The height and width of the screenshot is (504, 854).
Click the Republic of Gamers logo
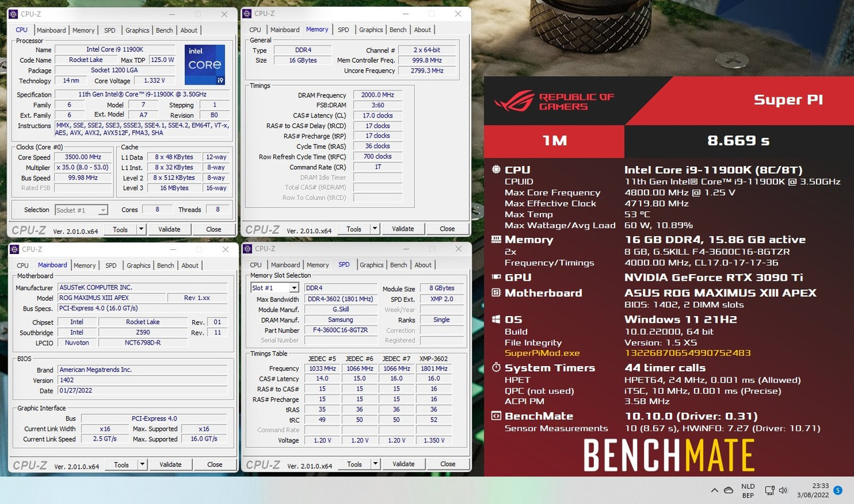(x=554, y=102)
